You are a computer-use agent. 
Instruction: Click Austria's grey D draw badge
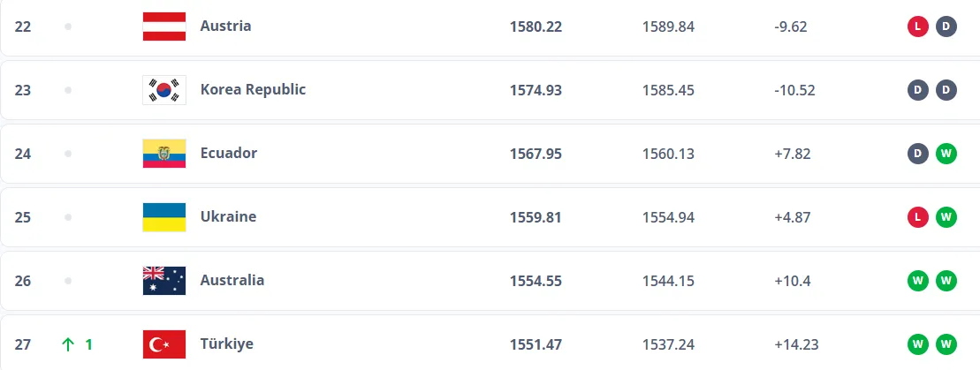[x=946, y=26]
